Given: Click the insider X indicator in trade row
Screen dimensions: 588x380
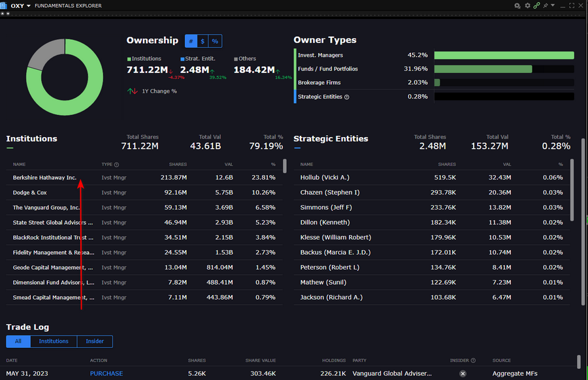Looking at the screenshot, I should click(x=463, y=373).
